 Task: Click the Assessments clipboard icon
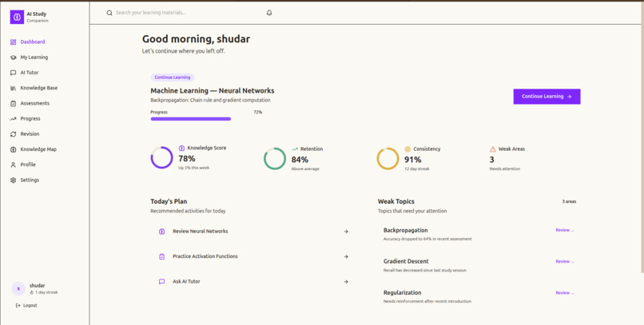click(x=13, y=104)
